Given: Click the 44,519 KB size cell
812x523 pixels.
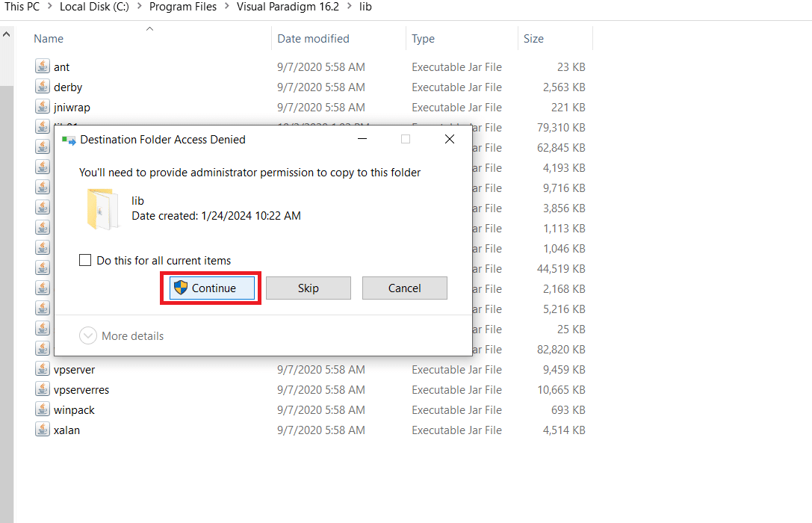Looking at the screenshot, I should [561, 269].
